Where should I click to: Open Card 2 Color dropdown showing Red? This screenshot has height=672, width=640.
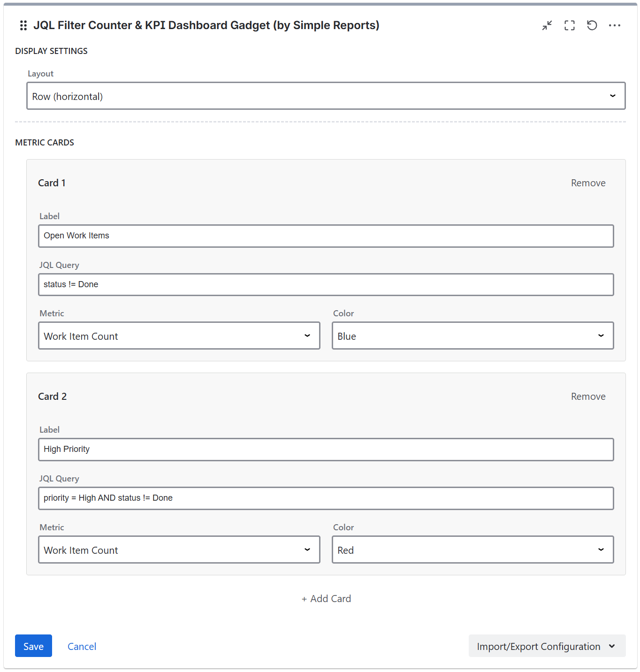pyautogui.click(x=472, y=550)
